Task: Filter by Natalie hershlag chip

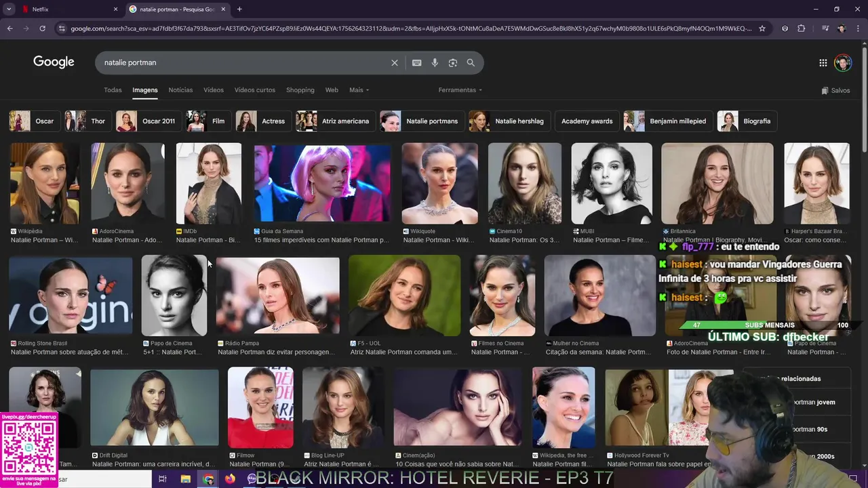Action: click(509, 121)
